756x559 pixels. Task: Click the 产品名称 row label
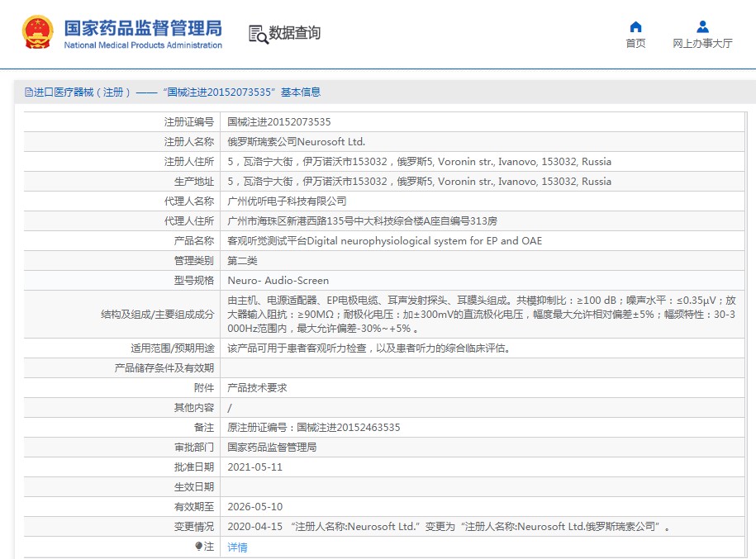(194, 240)
